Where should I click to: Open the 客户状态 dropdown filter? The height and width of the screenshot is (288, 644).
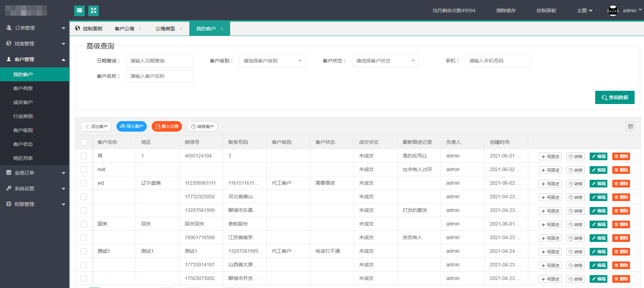coord(385,61)
